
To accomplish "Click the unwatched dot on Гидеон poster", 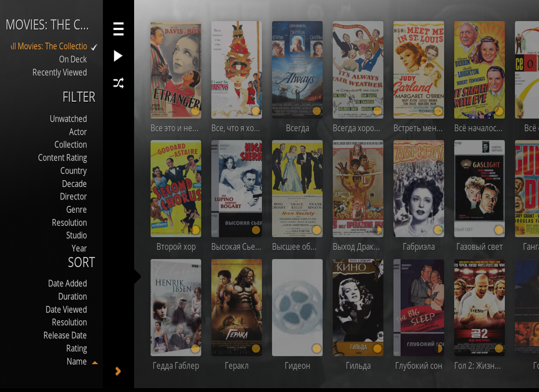I will (x=317, y=349).
